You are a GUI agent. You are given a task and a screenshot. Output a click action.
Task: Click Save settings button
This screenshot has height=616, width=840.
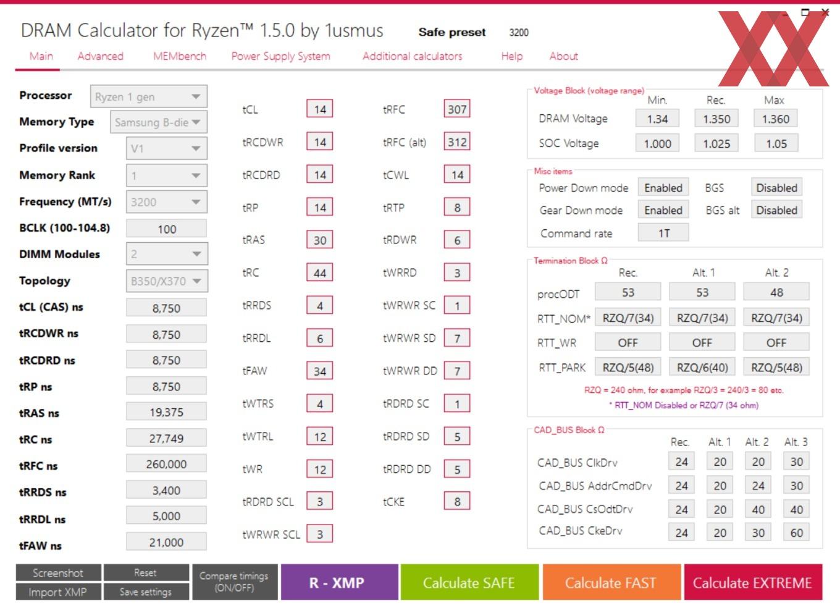[x=146, y=592]
